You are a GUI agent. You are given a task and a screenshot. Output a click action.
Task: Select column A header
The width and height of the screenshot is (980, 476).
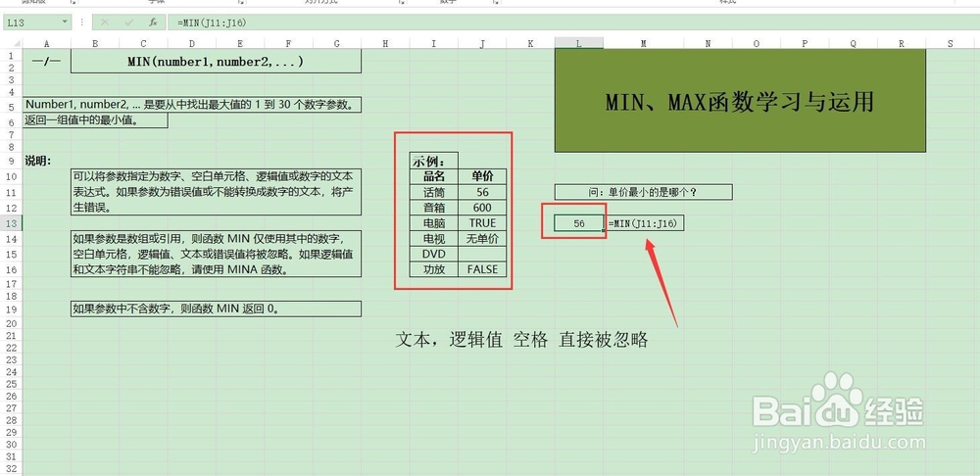[x=46, y=43]
